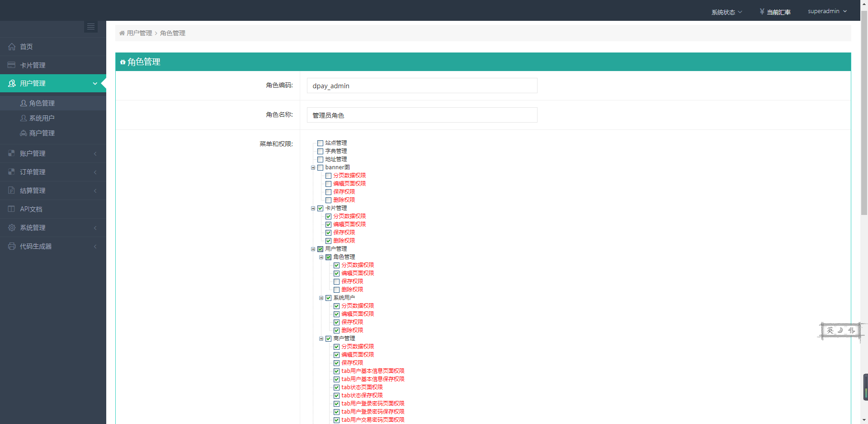View the 当前汇率 exchange rate
This screenshot has width=868, height=424.
point(778,12)
